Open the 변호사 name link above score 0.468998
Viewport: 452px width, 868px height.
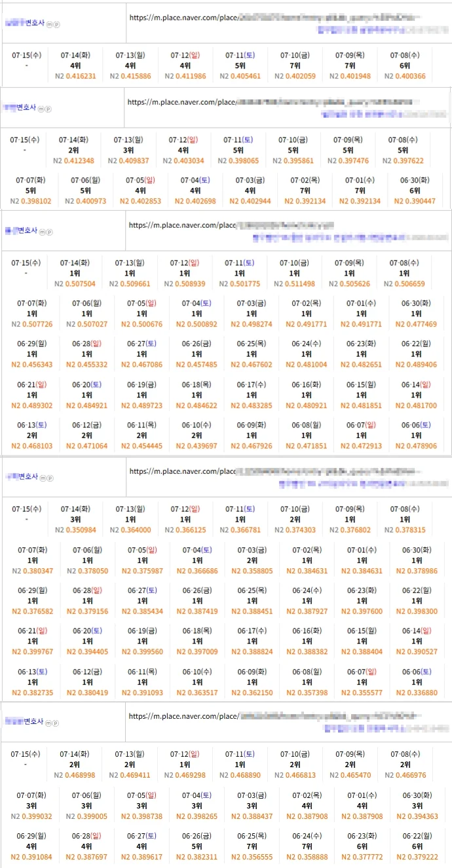tap(25, 721)
